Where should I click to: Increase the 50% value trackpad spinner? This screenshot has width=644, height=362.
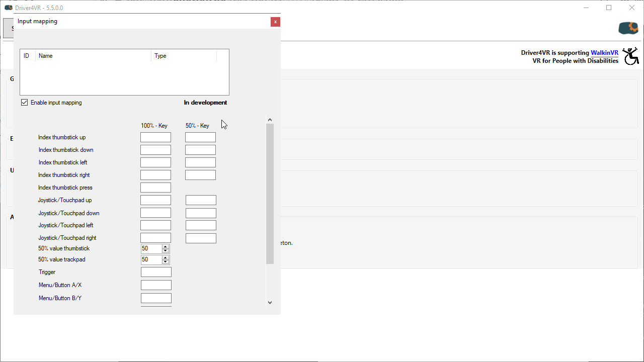[166, 257]
